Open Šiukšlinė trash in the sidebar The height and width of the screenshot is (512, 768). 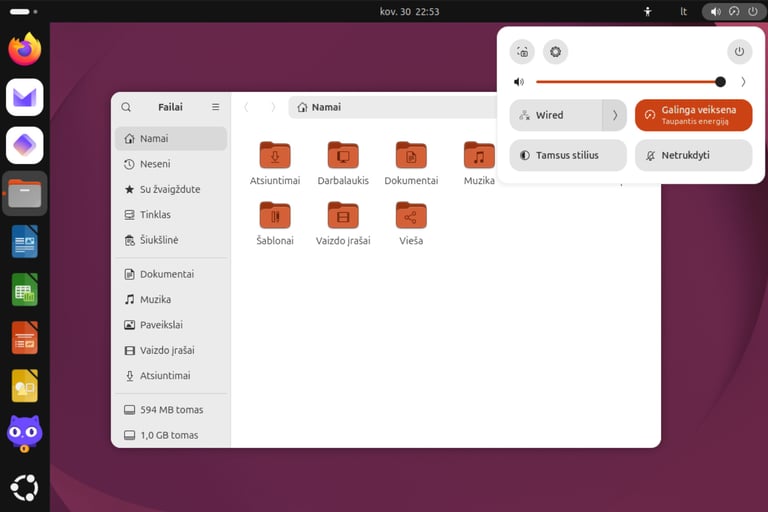[171, 240]
